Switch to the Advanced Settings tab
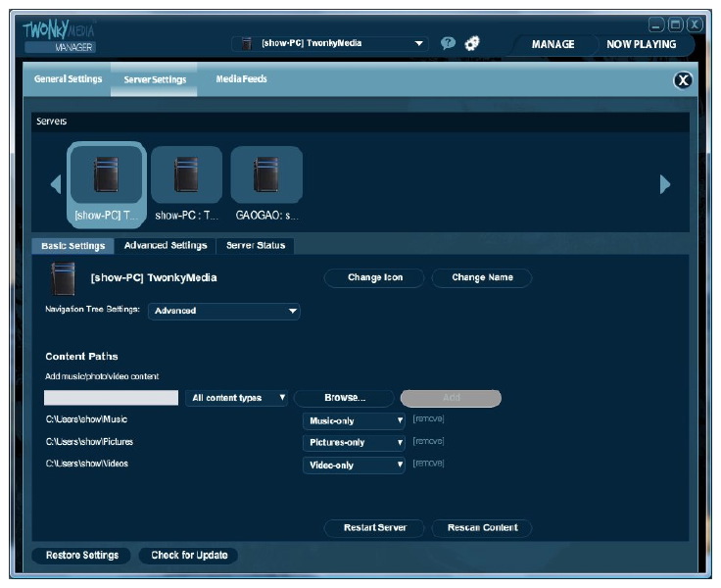This screenshot has height=588, width=721. [166, 246]
